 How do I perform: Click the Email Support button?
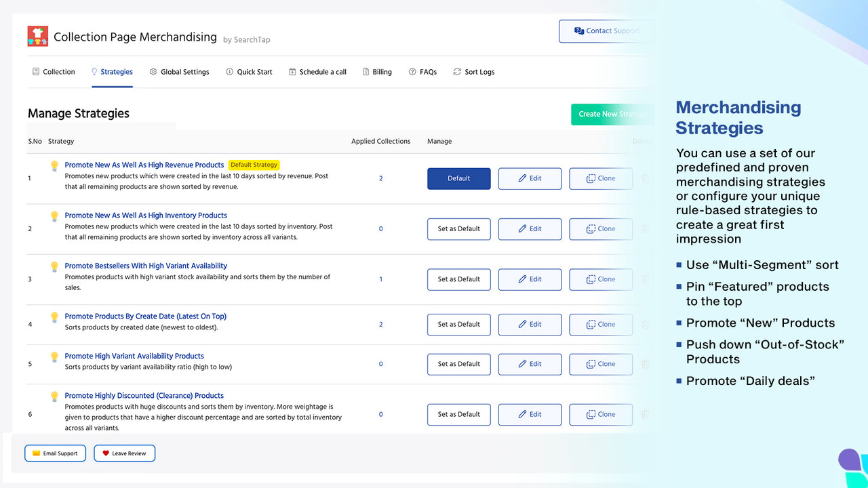point(55,453)
